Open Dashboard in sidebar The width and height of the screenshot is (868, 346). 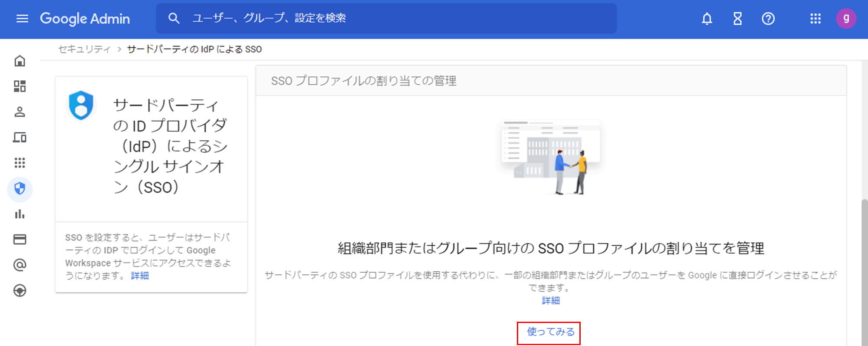pos(20,86)
